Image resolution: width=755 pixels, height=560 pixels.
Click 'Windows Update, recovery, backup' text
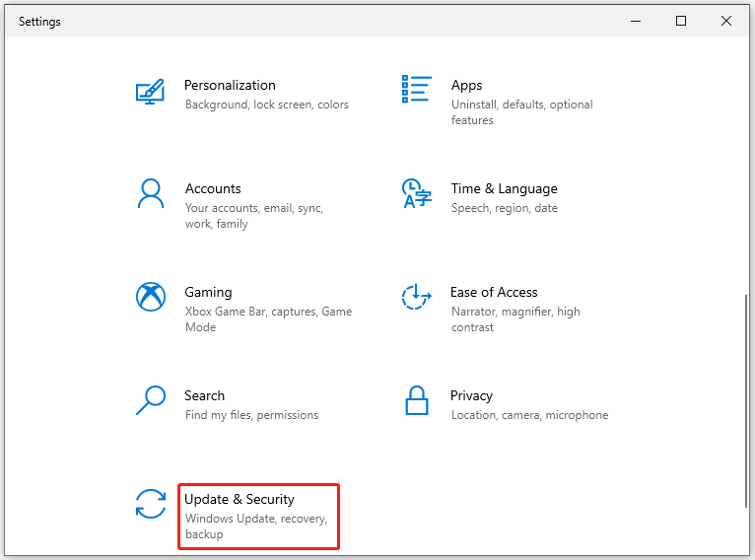click(x=256, y=526)
